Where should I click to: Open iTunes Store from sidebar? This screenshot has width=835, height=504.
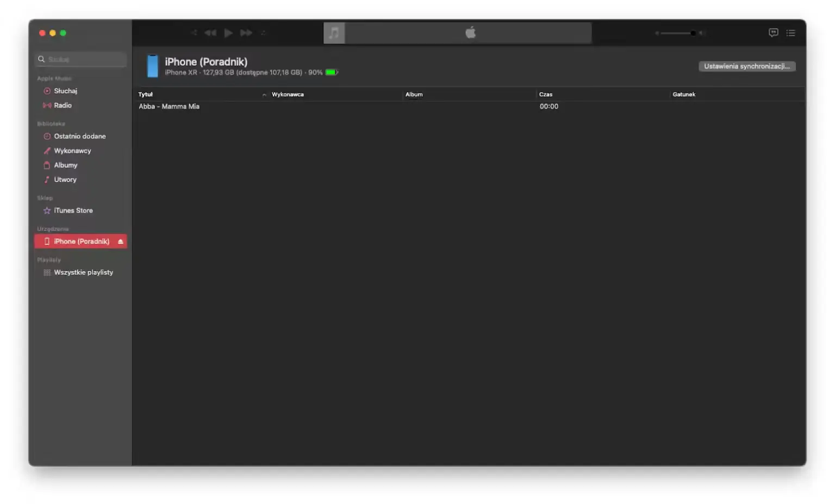click(73, 211)
